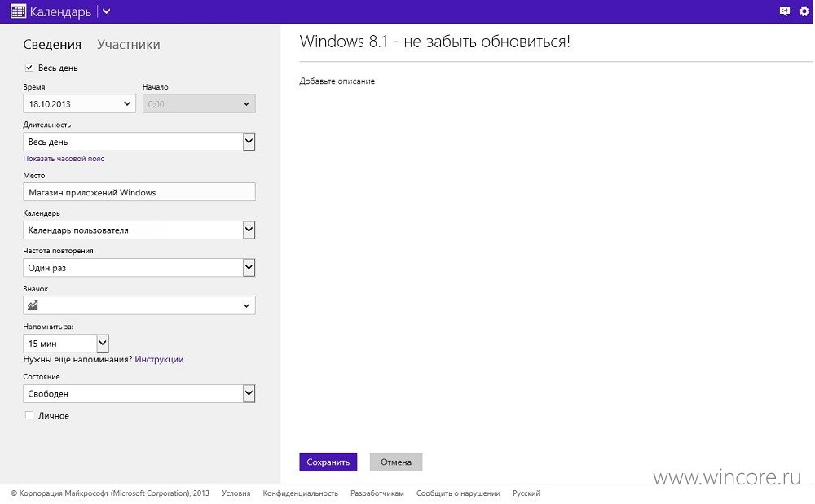Change language via Русский footer link
This screenshot has width=815, height=504.
point(526,493)
